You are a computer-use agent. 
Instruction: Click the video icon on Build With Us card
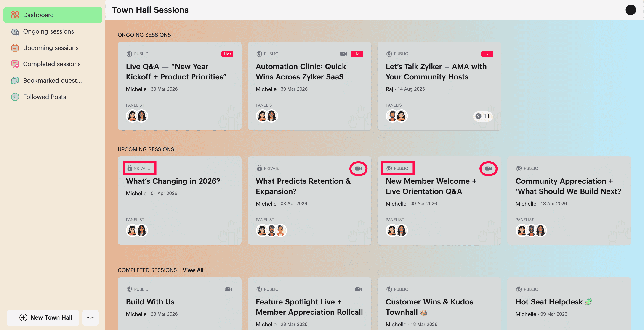(229, 289)
